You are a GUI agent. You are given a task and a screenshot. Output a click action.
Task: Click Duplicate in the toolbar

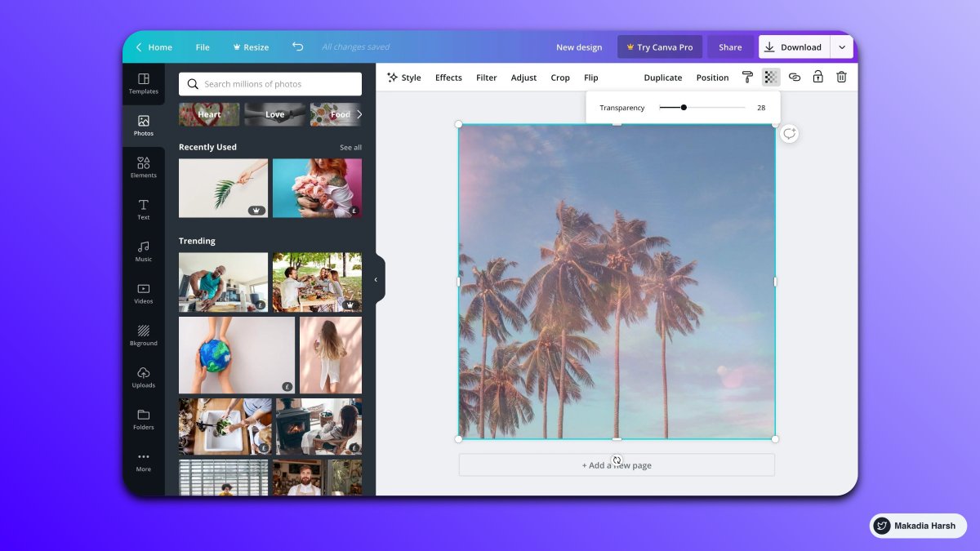[663, 78]
